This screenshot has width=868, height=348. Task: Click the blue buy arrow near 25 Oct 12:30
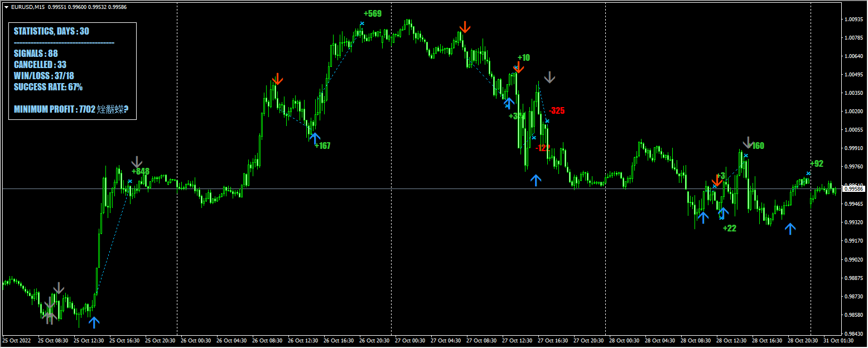coord(95,322)
